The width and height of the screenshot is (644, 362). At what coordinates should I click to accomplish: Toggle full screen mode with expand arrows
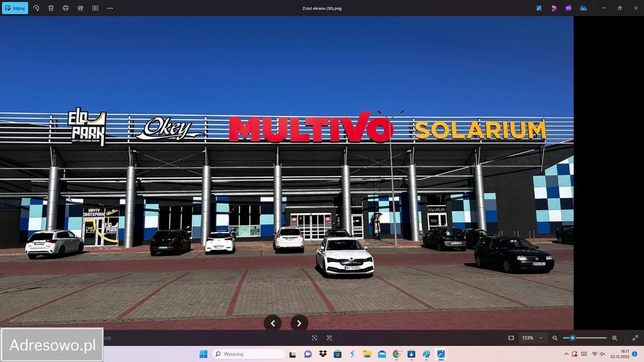point(635,338)
